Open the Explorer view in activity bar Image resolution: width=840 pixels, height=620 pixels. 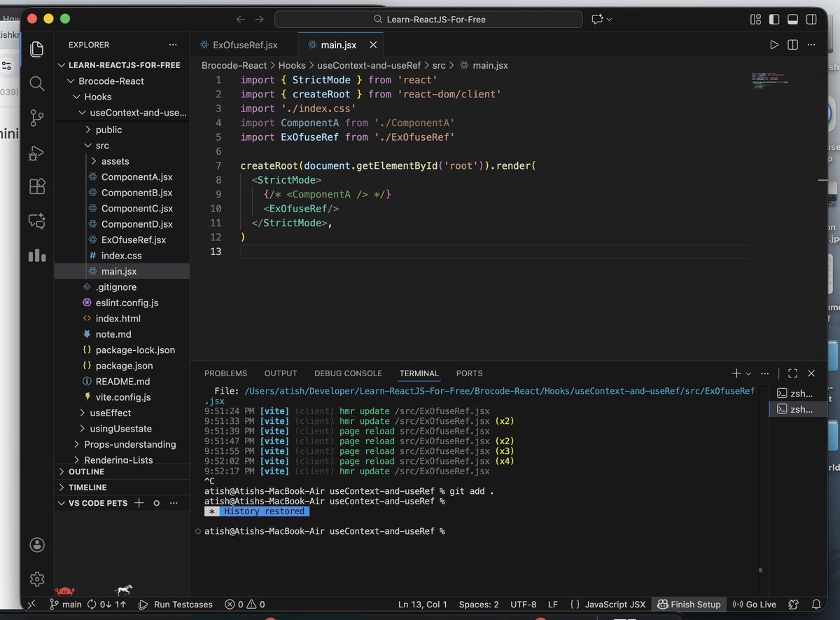tap(37, 49)
